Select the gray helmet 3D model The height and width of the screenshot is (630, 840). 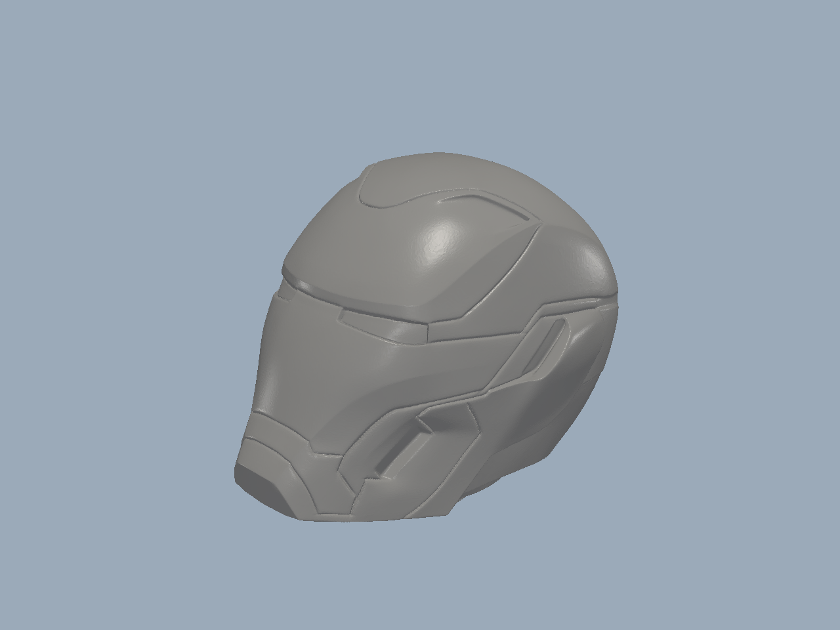[427, 338]
